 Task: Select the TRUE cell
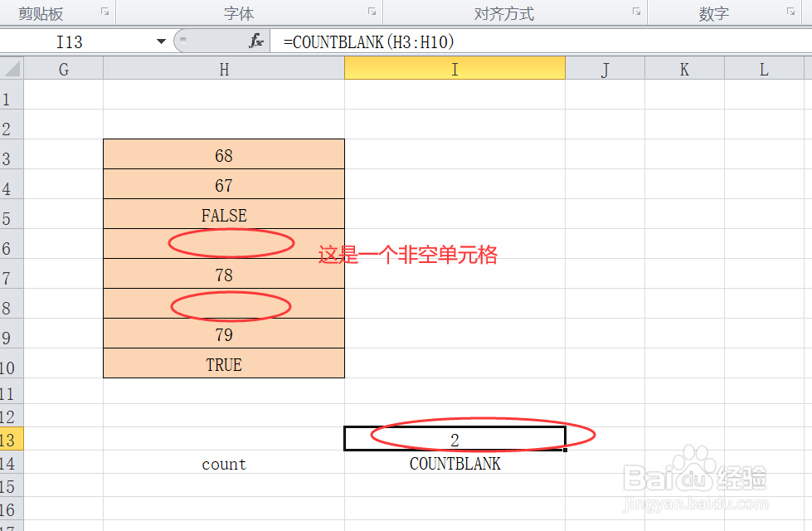tap(223, 363)
